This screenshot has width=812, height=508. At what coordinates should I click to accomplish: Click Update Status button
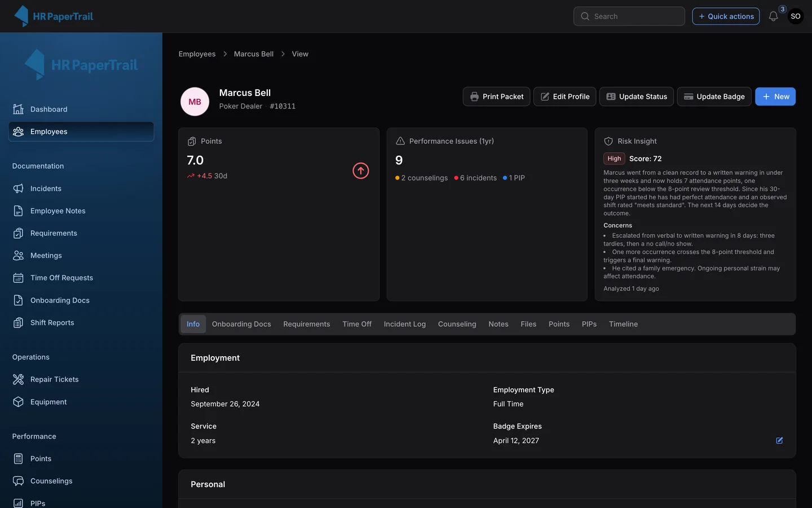tap(637, 97)
